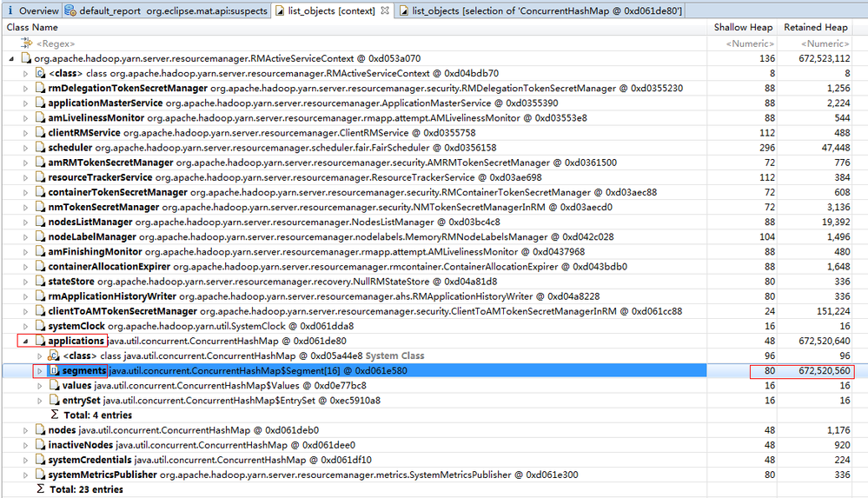
Task: Select the systemClock SystemClock row text
Action: (201, 326)
